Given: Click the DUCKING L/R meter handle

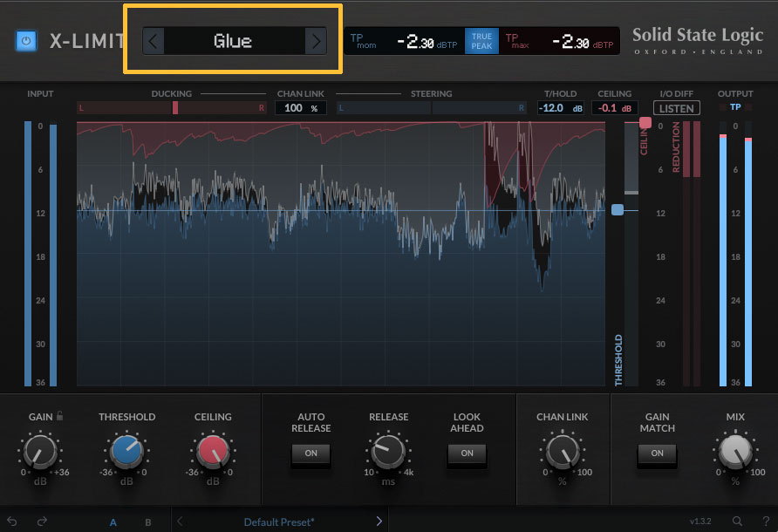Looking at the screenshot, I should pos(175,107).
